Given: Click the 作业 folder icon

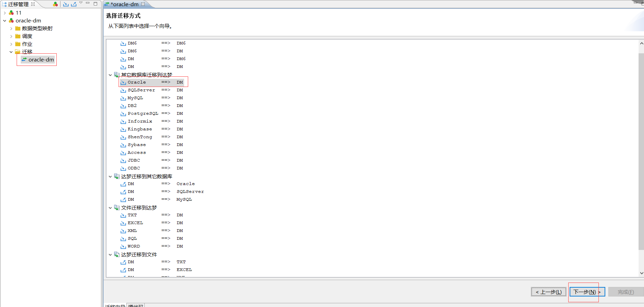Looking at the screenshot, I should (18, 44).
